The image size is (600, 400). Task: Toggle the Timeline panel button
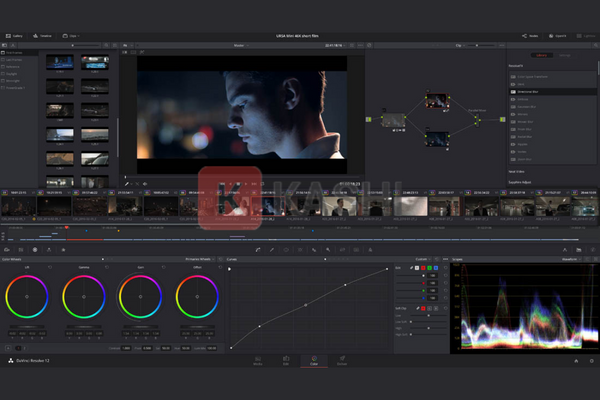point(42,36)
